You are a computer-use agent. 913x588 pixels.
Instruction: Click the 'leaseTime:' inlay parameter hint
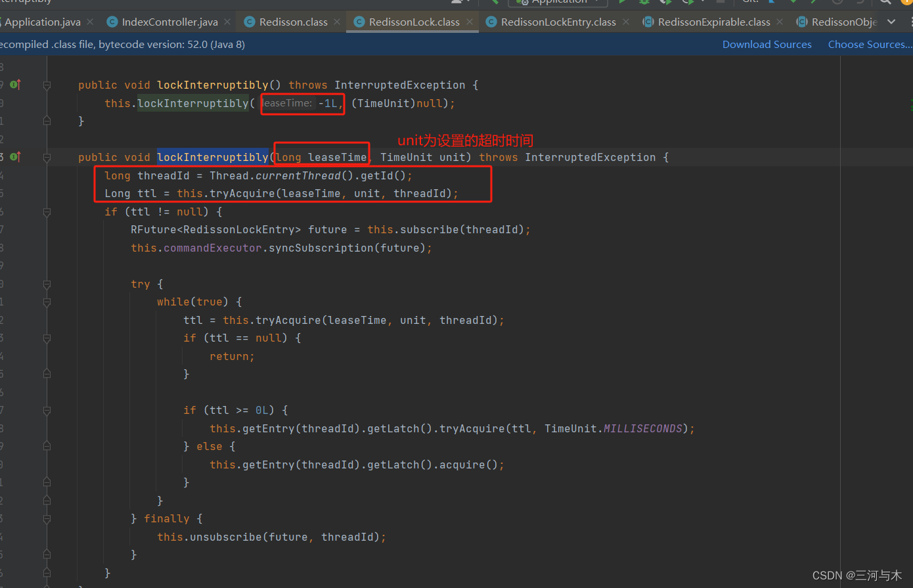287,103
